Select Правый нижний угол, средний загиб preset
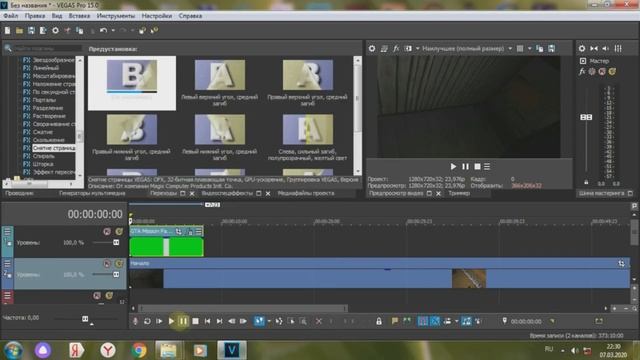 click(x=131, y=138)
